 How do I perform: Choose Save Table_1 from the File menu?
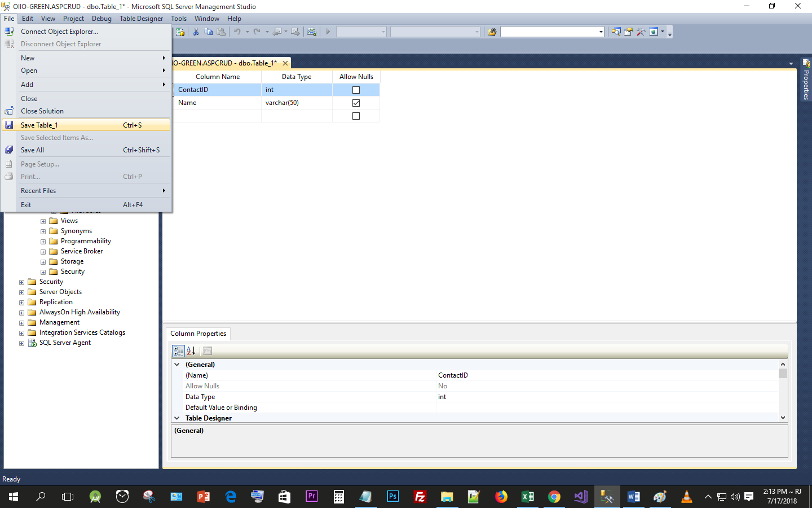[39, 125]
